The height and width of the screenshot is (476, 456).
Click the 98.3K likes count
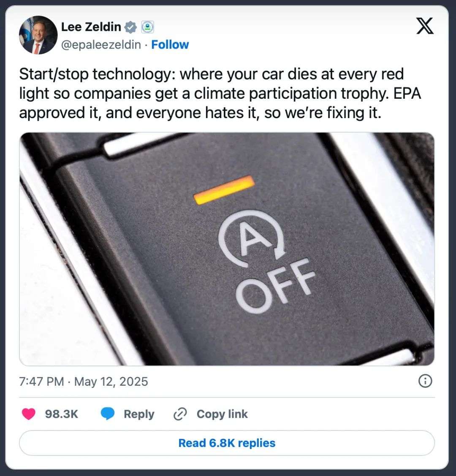click(x=62, y=414)
